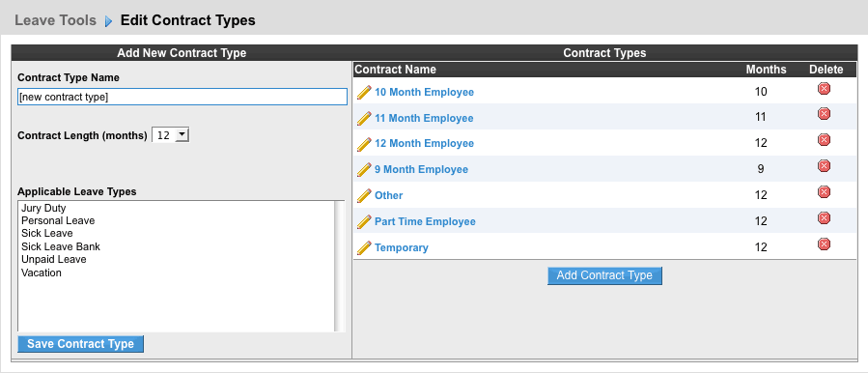Click pencil edit icon for 9 Month Employee
Screen dimensions: 868x373
tap(364, 170)
